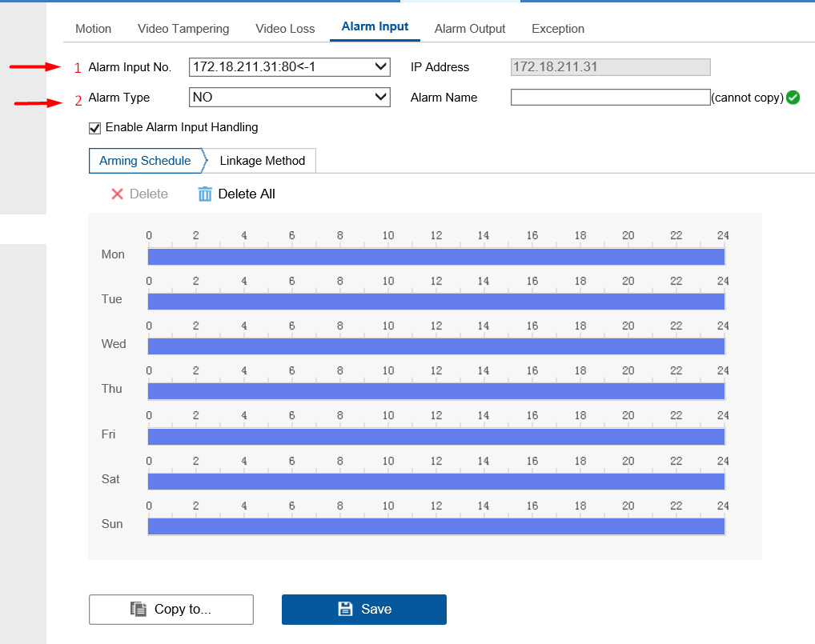This screenshot has height=644, width=815.
Task: Select the Monday blue schedule bar
Action: point(436,257)
